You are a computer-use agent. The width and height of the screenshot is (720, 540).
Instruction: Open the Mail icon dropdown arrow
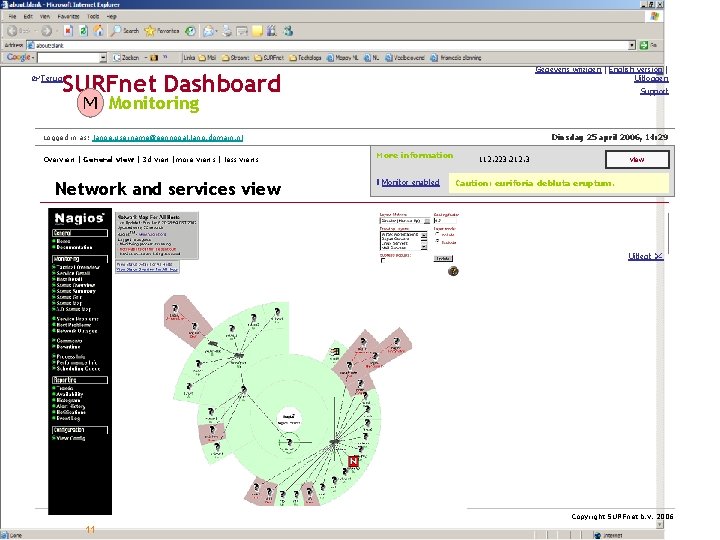(x=215, y=31)
